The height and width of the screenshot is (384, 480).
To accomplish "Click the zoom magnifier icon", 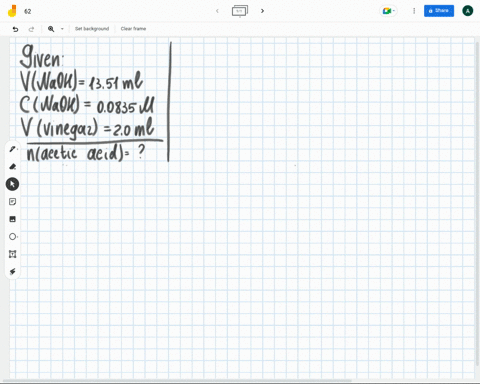I will (x=51, y=29).
